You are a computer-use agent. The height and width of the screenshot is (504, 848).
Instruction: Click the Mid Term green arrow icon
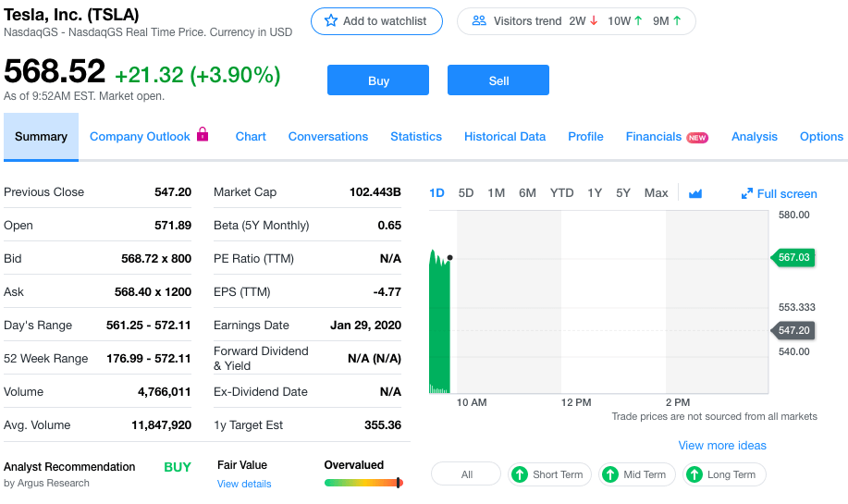[x=610, y=474]
